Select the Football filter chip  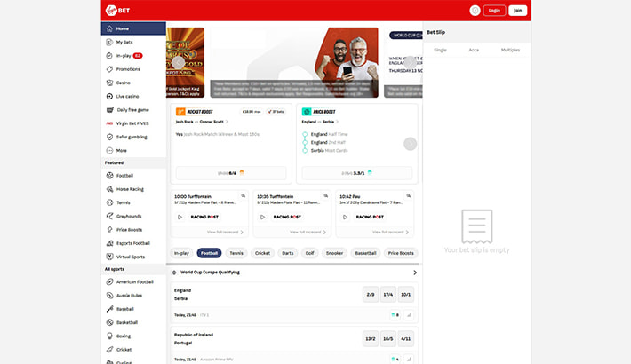click(x=209, y=253)
